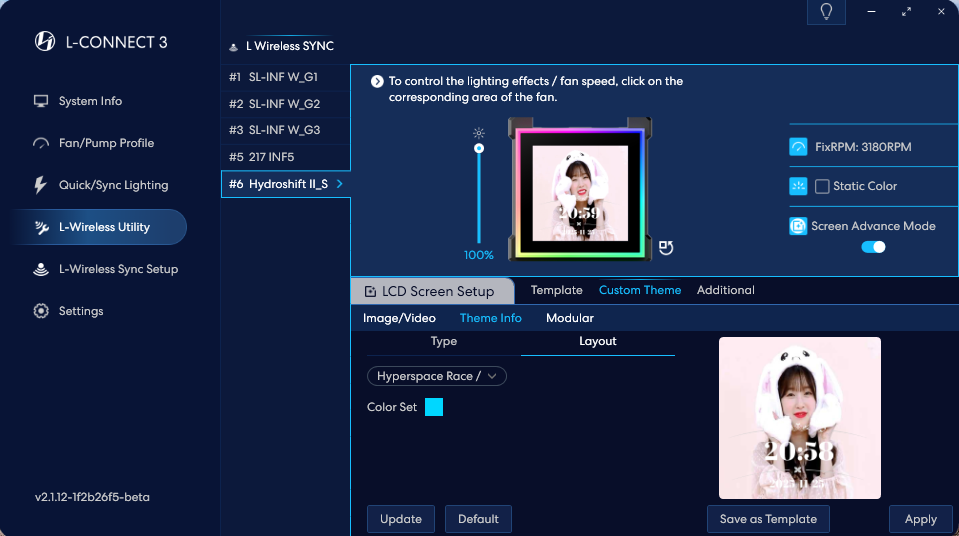This screenshot has height=536, width=959.
Task: Click the FixRPM fan speed gauge icon
Action: [798, 147]
